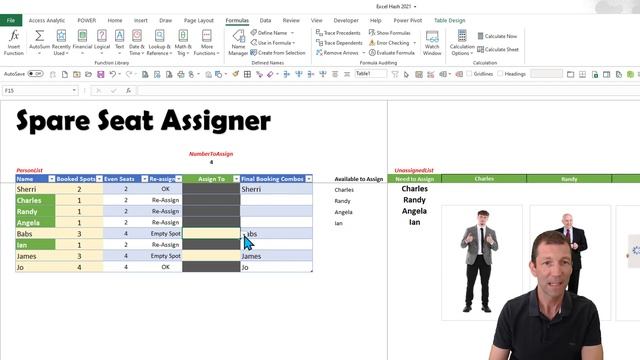
Task: Click Evaluate Formula
Action: (391, 53)
